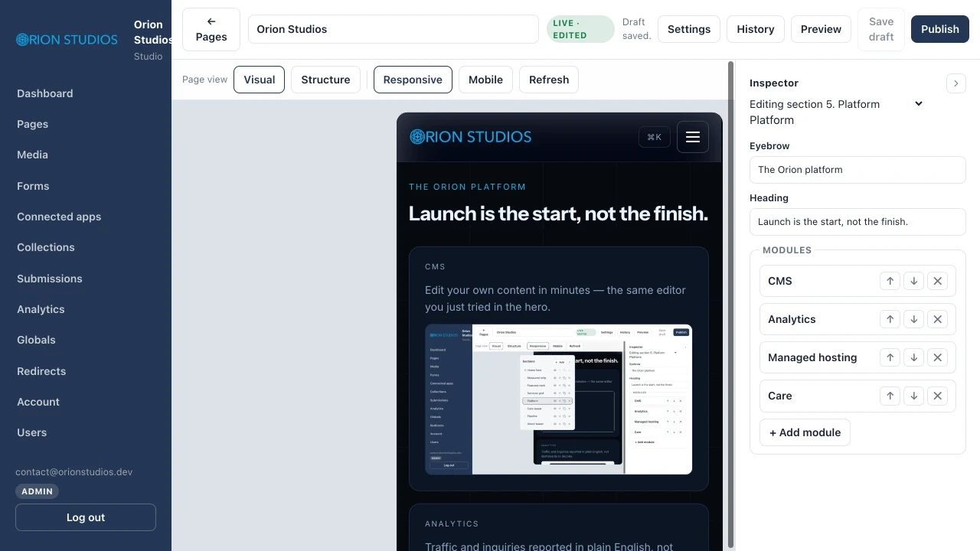Edit the page title field
980x551 pixels.
pyautogui.click(x=394, y=29)
